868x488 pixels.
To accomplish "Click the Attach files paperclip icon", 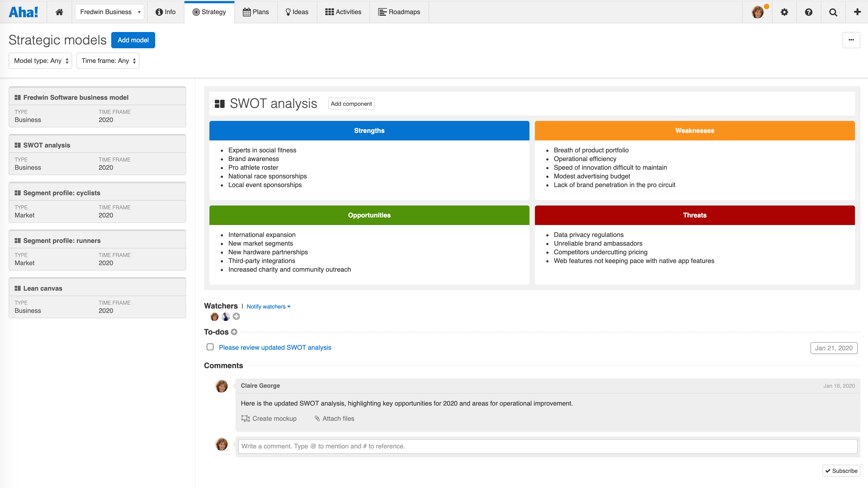I will (317, 418).
